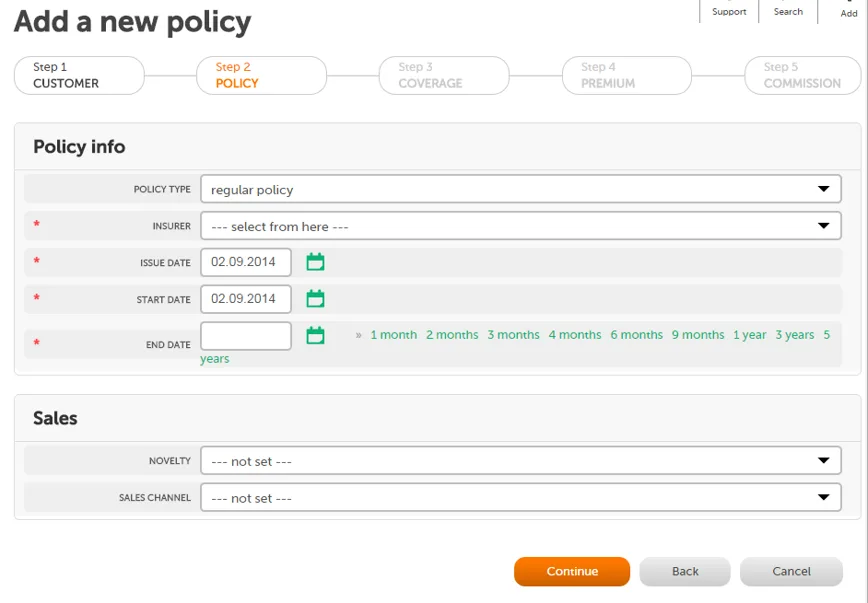Open the Insurer dropdown list
Screen dimensions: 868x603
tap(520, 226)
